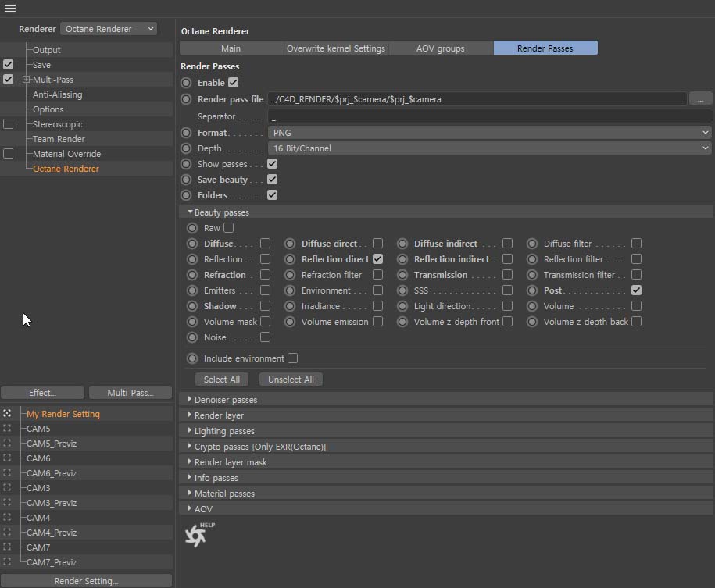Click the animation dot next to Light direction
715x588 pixels.
[x=402, y=306]
